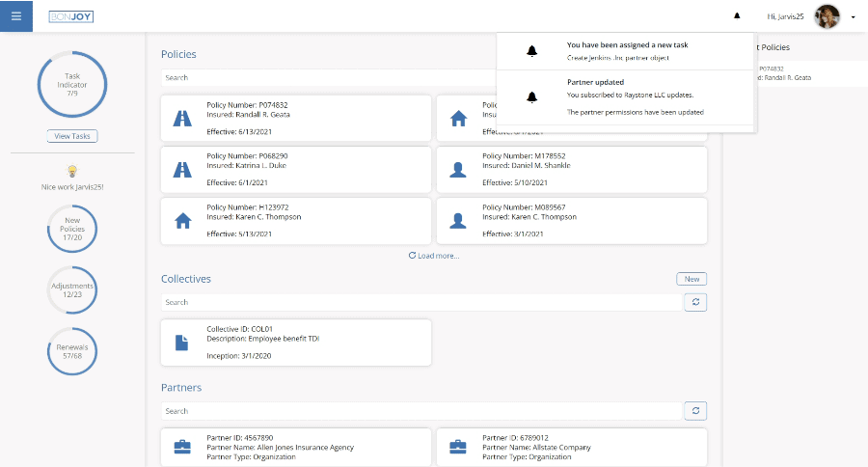Click the lightbulb tip icon
Image resolution: width=868 pixels, height=467 pixels.
point(72,171)
